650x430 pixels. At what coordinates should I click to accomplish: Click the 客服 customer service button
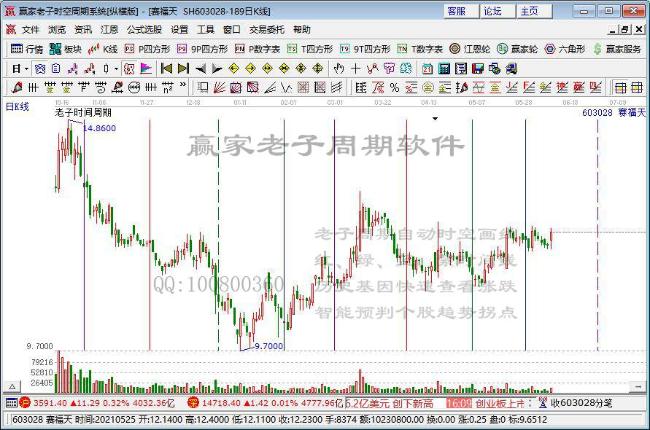pos(461,11)
